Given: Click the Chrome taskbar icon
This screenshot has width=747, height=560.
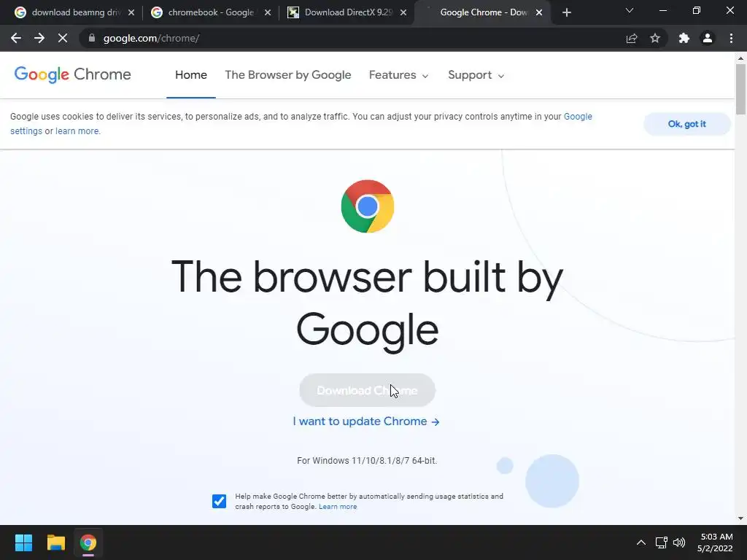Looking at the screenshot, I should coord(88,542).
